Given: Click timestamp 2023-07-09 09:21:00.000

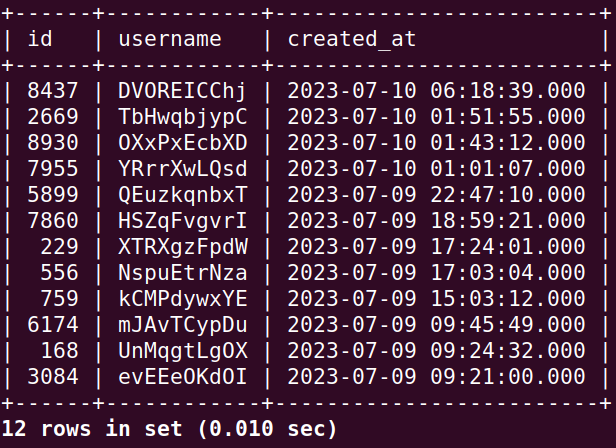Looking at the screenshot, I should point(436,377).
